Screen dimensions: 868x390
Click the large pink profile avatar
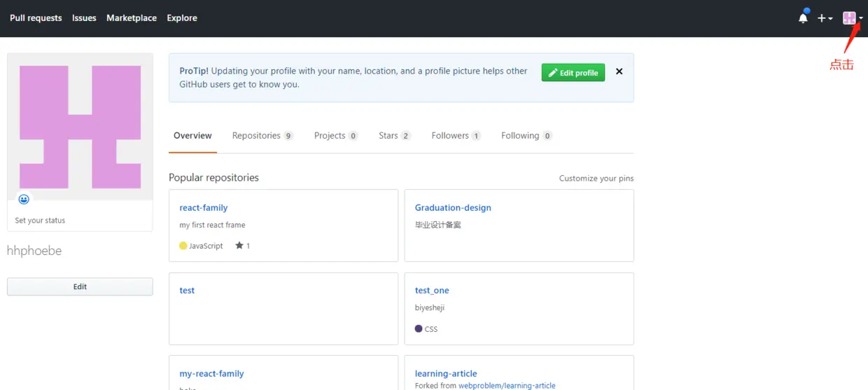(80, 127)
